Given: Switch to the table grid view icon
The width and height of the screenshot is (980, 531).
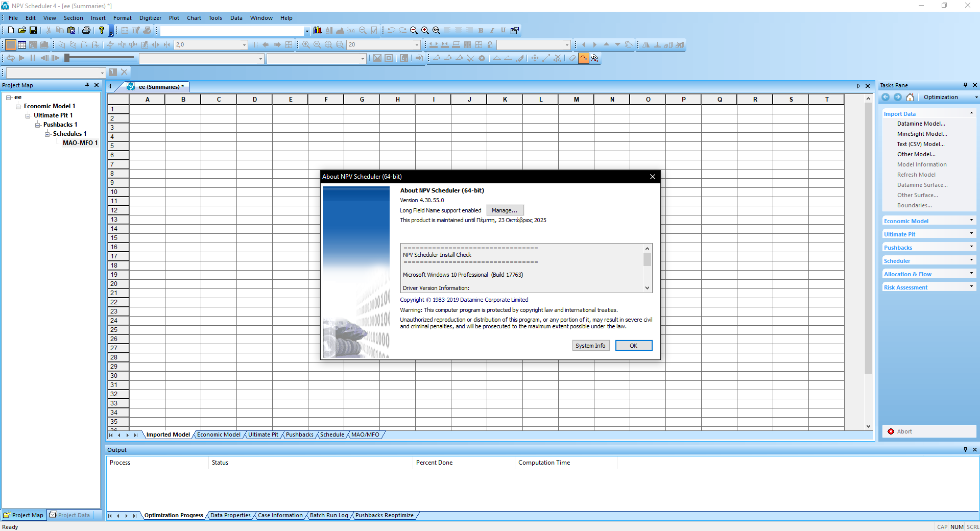Looking at the screenshot, I should (22, 45).
